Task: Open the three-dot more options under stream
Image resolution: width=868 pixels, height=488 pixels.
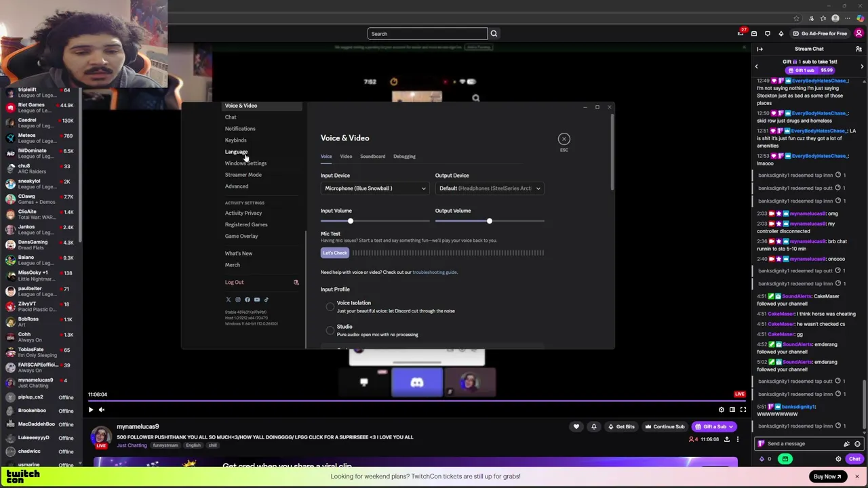Action: (x=737, y=439)
